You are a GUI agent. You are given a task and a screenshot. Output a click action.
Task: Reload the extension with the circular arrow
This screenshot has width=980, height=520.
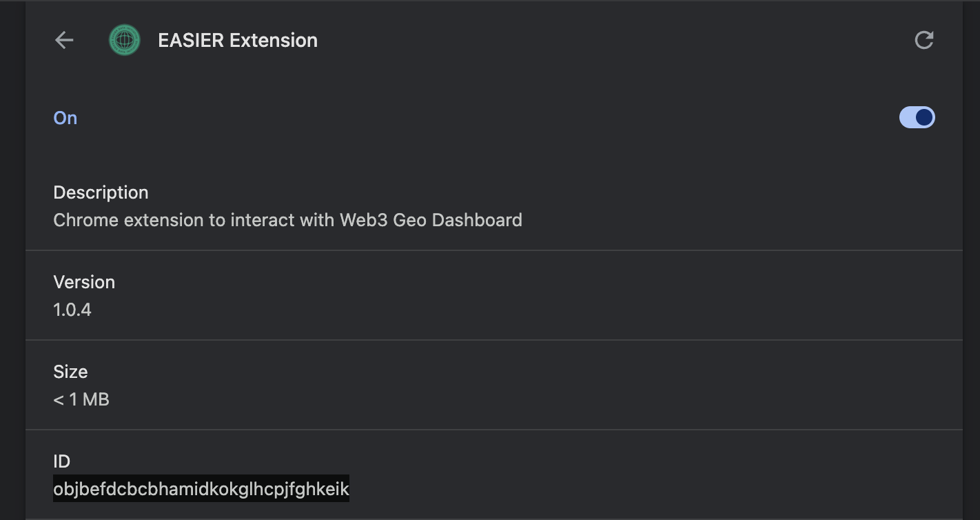click(x=924, y=40)
